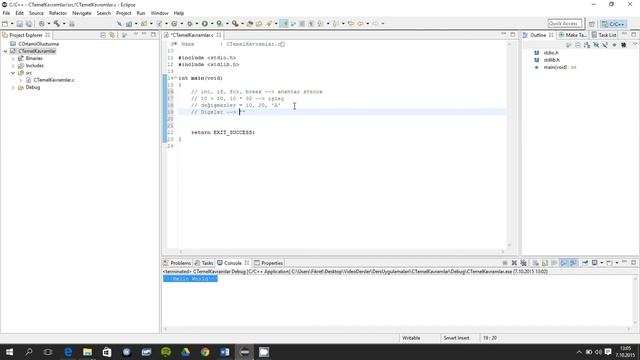This screenshot has height=360, width=640.
Task: Click the New file toolbar icon
Action: [x=5, y=24]
